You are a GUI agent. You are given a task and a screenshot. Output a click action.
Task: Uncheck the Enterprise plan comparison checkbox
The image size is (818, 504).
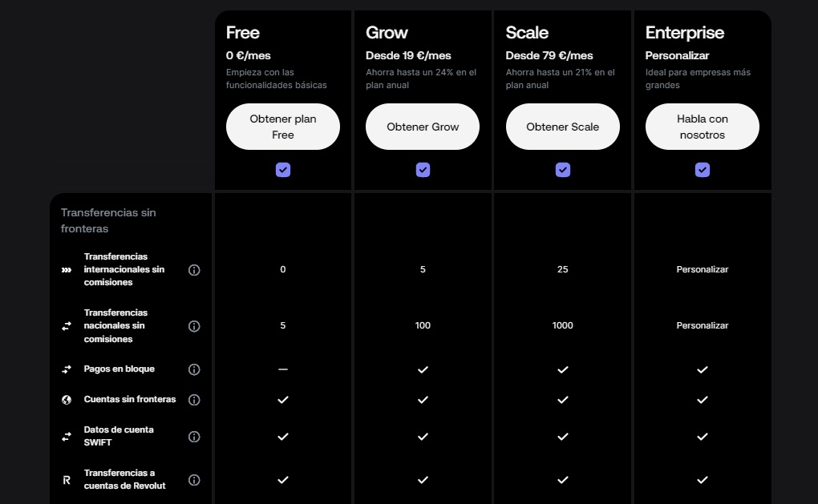coord(703,169)
